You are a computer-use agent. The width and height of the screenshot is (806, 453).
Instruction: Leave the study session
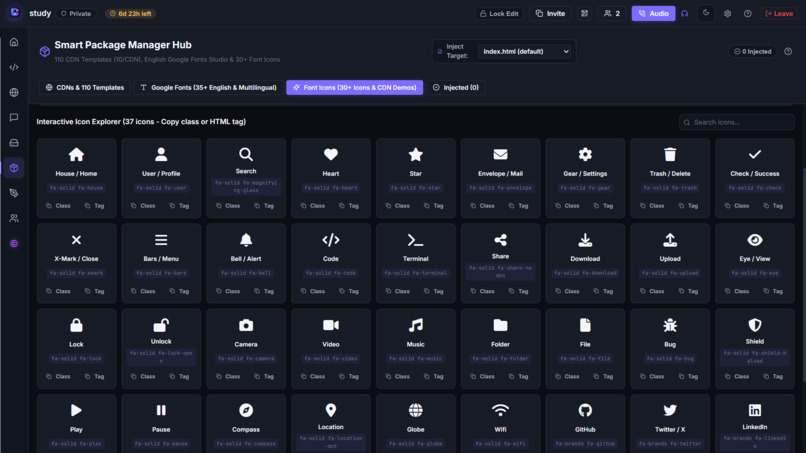coord(779,14)
